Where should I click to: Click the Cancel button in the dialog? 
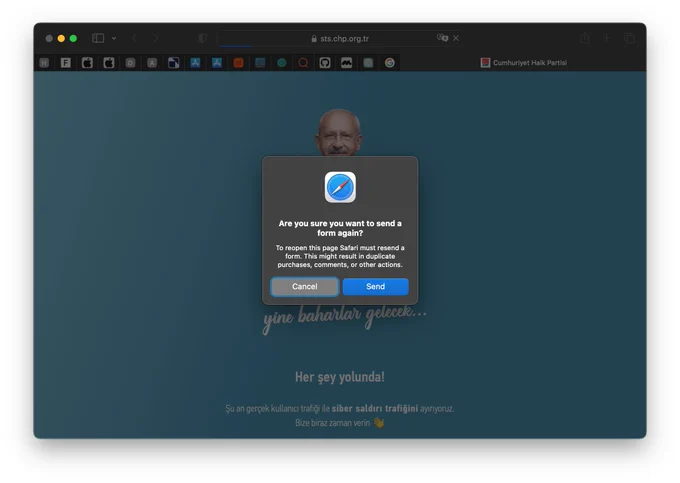click(304, 287)
